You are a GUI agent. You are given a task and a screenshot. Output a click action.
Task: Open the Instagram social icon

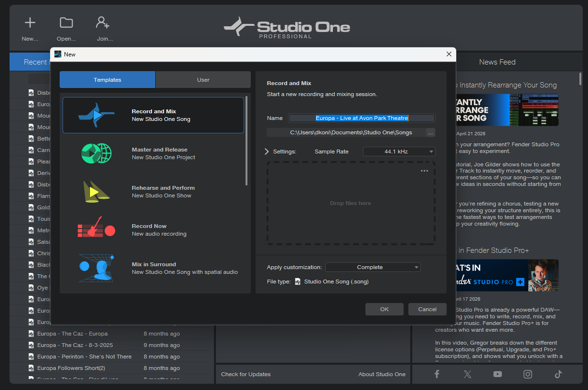(528, 374)
